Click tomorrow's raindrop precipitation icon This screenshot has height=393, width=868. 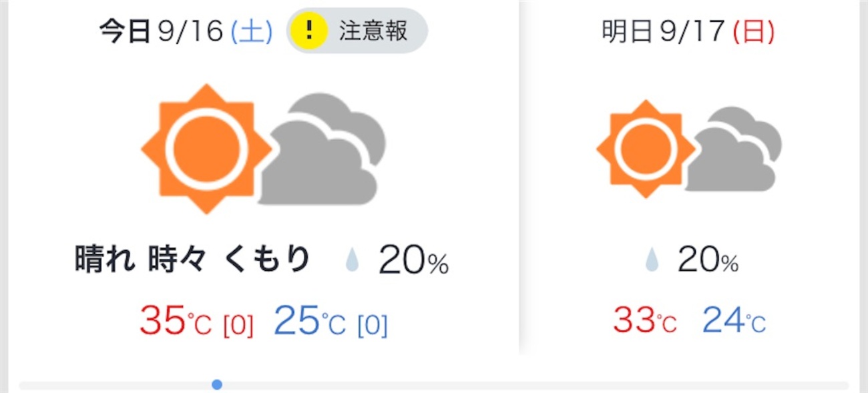click(651, 260)
